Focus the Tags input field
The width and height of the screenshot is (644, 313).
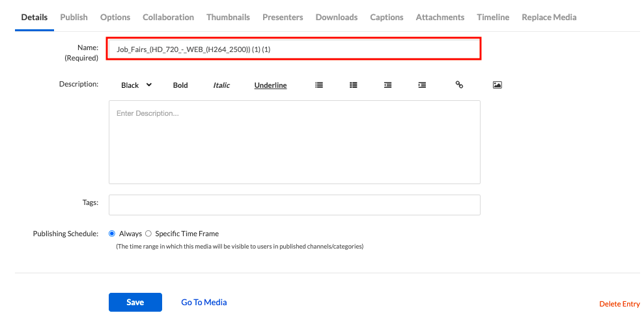294,205
